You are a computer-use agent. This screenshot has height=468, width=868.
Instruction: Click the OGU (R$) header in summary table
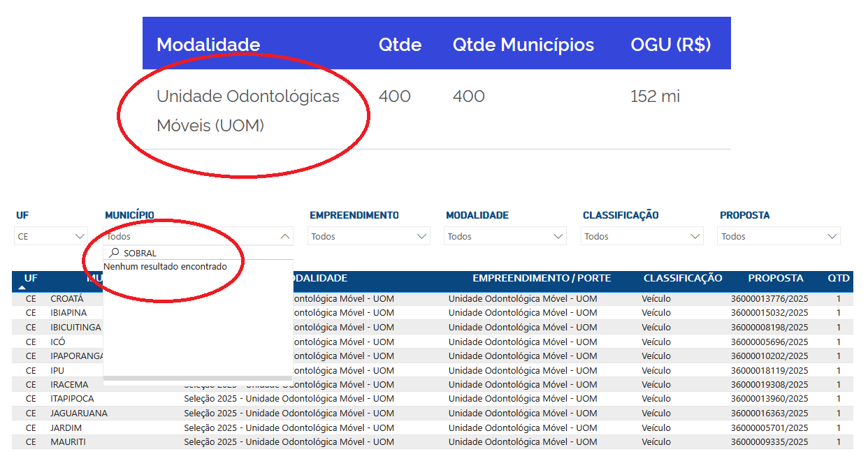pos(670,45)
